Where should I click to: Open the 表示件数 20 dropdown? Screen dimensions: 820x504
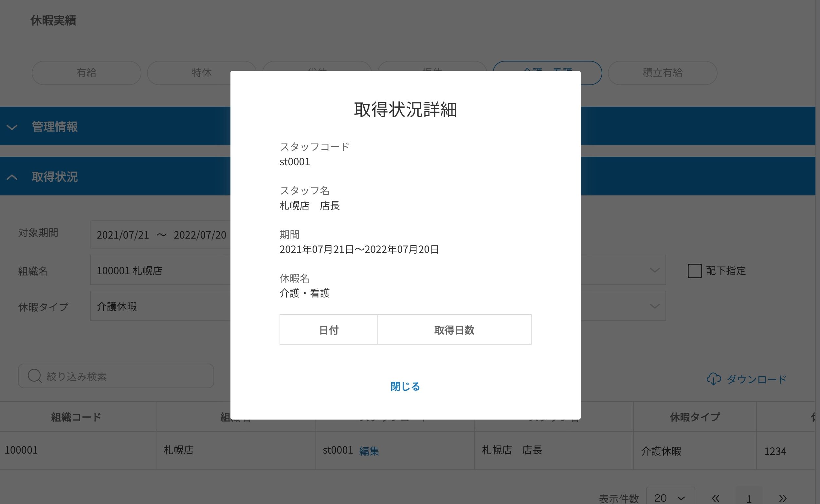coord(670,498)
